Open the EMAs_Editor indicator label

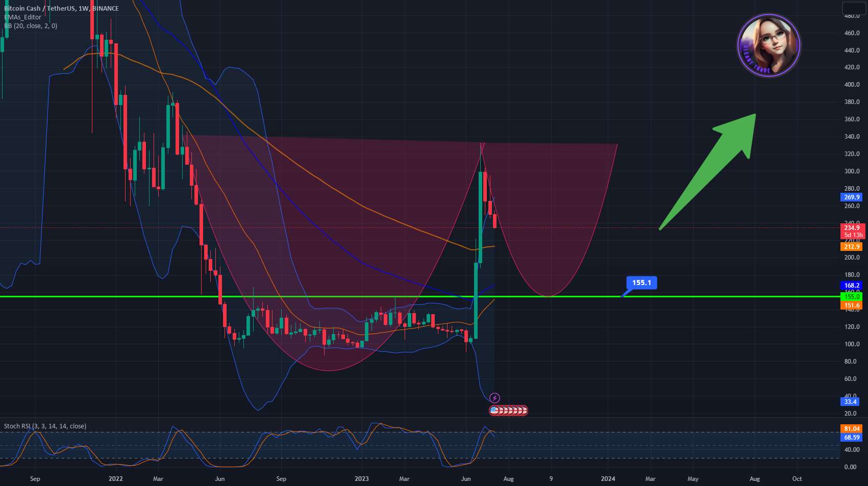pyautogui.click(x=23, y=17)
